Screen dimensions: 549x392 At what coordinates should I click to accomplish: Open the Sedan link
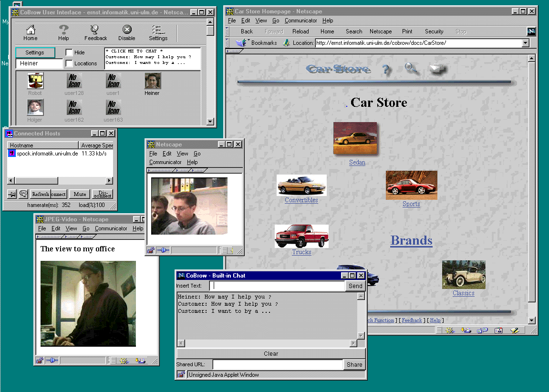click(x=357, y=163)
